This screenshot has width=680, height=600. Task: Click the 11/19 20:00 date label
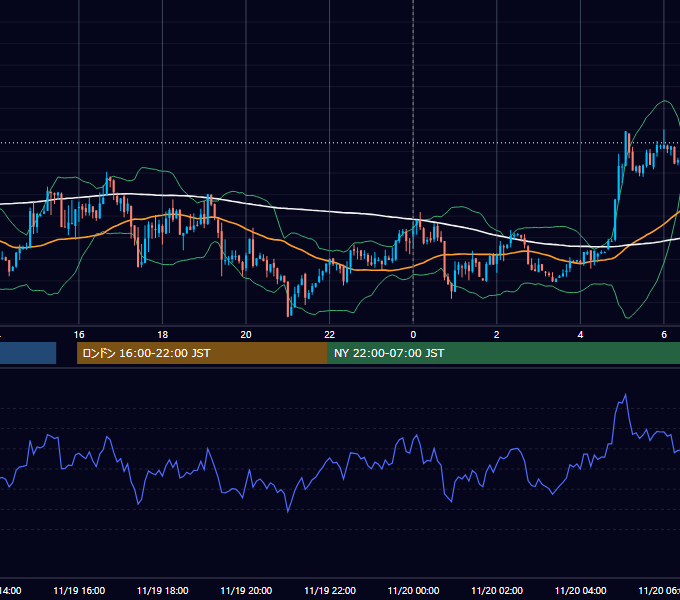246,590
